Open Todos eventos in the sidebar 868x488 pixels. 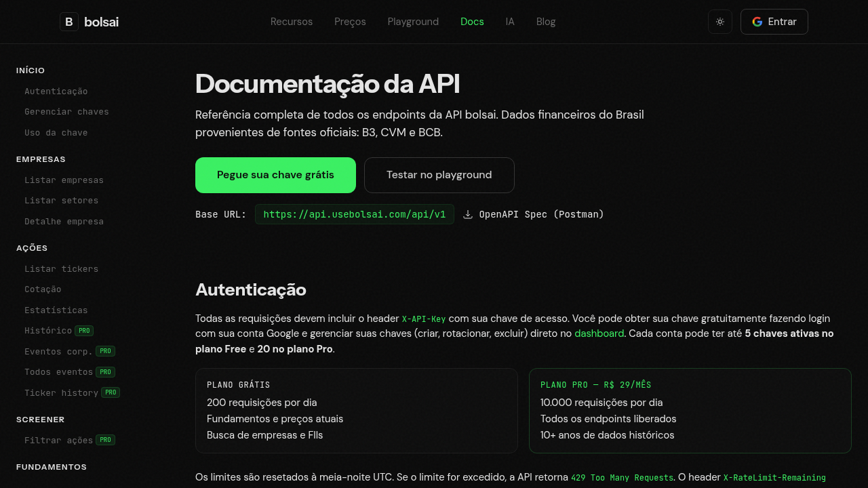tap(59, 372)
